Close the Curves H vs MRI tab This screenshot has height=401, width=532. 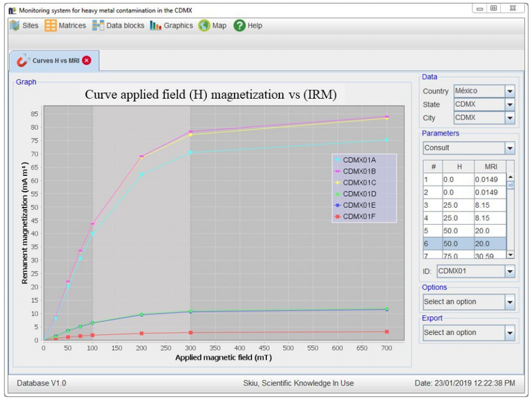pos(87,61)
